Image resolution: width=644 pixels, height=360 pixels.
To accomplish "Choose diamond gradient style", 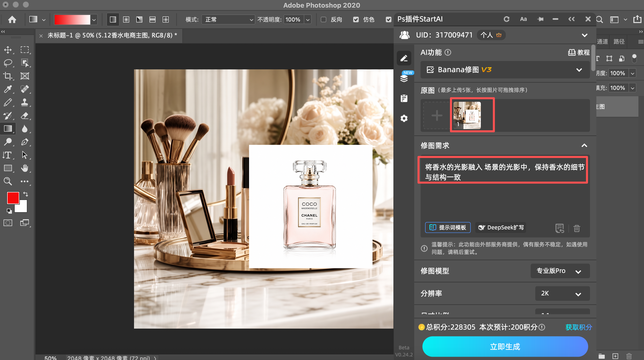I will [x=166, y=19].
